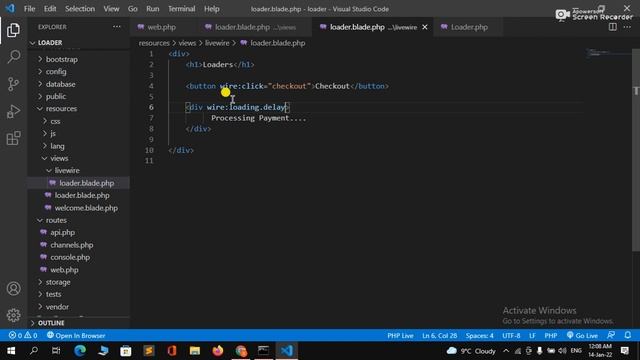This screenshot has height=360, width=640.
Task: Open Firefox from taskbar
Action: pos(218,351)
